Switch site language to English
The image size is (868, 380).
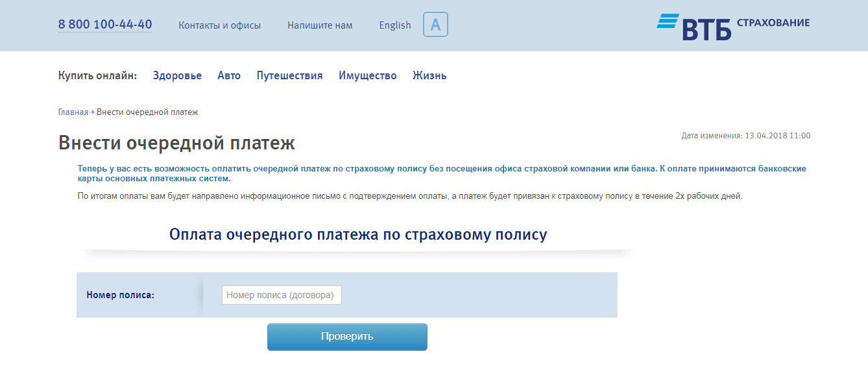(395, 25)
